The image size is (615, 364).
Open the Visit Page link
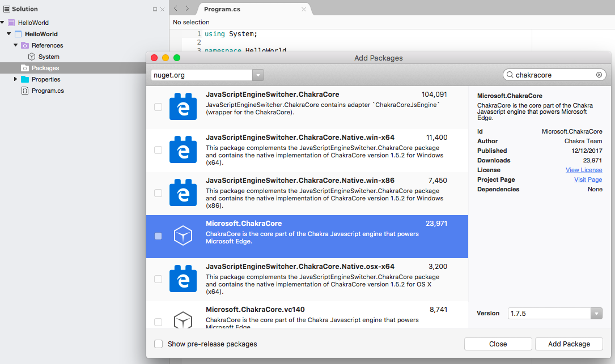tap(588, 179)
